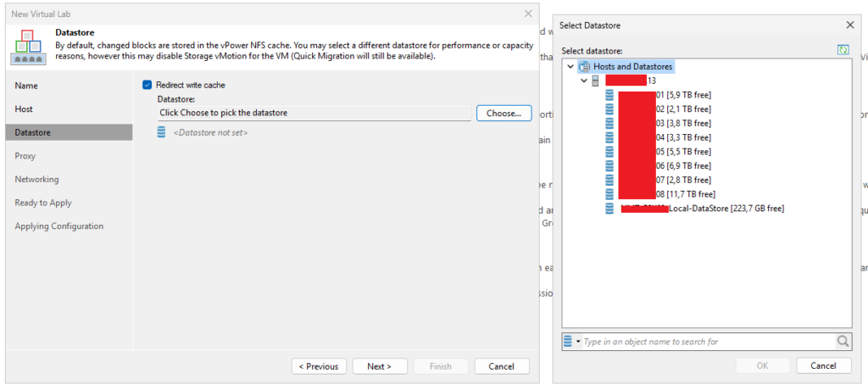Uncheck Redirect write cache checkbox

point(147,85)
